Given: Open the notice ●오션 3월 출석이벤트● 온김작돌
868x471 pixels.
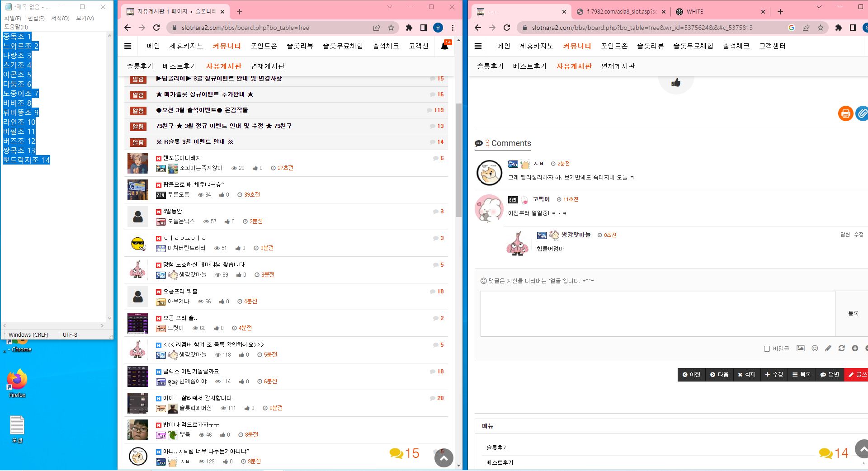Looking at the screenshot, I should (x=202, y=110).
